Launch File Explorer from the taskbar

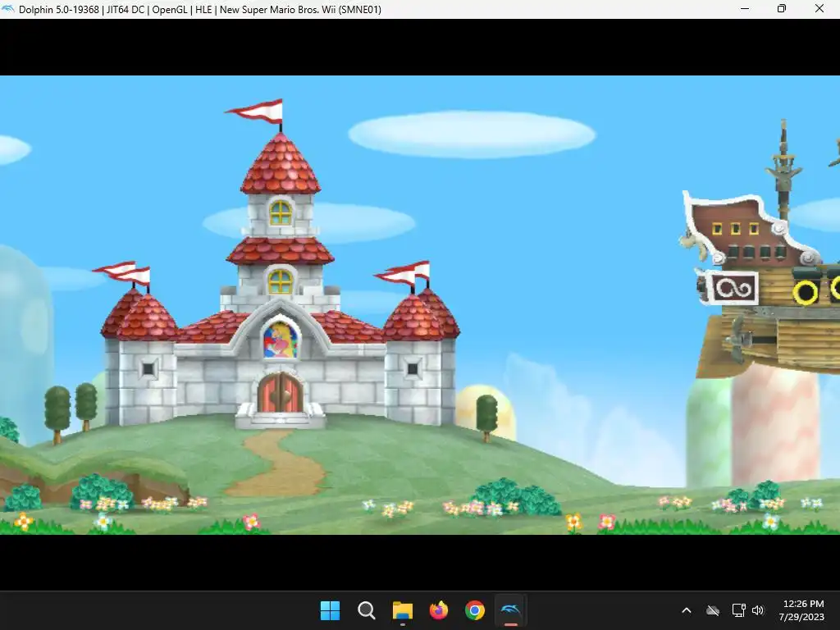point(402,610)
